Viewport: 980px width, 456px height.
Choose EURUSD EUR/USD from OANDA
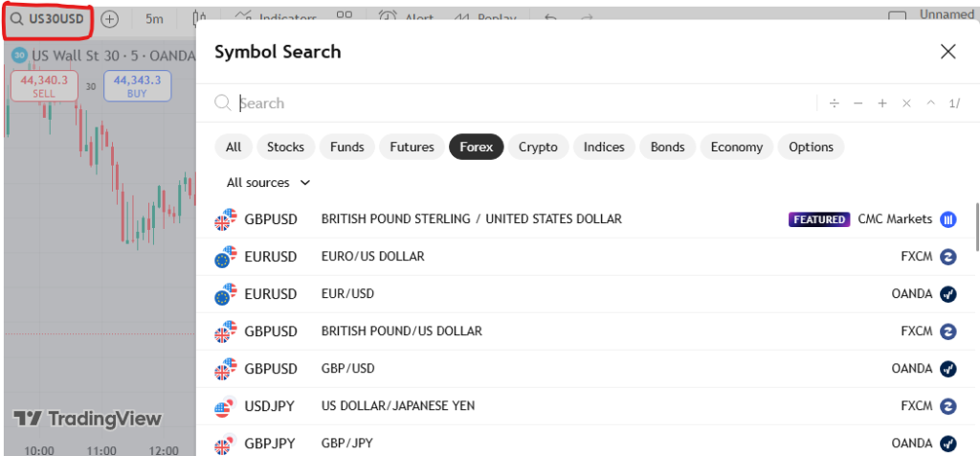pos(585,294)
